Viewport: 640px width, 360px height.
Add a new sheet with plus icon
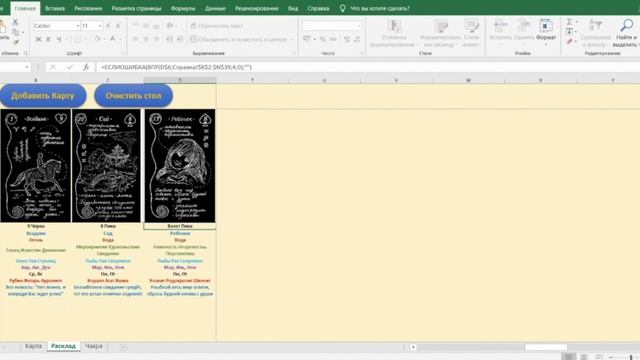click(x=123, y=347)
